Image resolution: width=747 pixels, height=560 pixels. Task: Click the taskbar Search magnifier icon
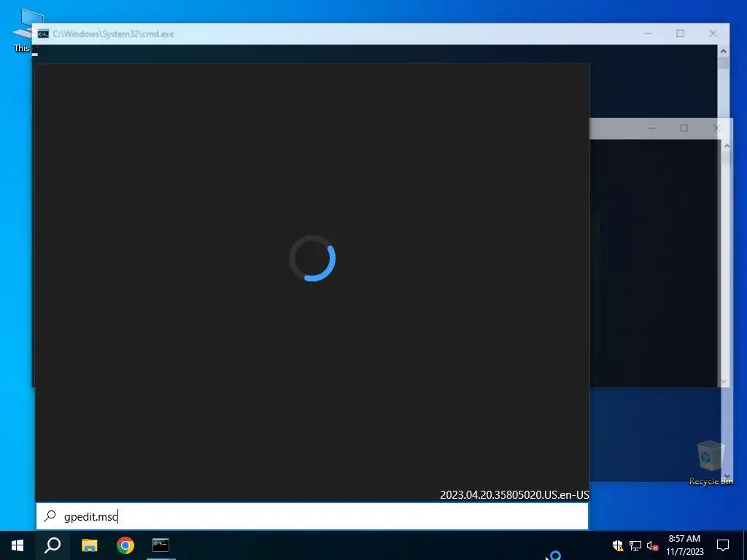click(53, 545)
